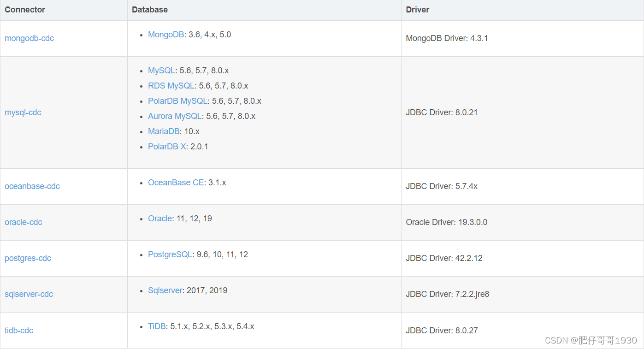Click the JDBC Driver: 8.0.27 cell
Image resolution: width=644 pixels, height=349 pixels.
click(522, 331)
